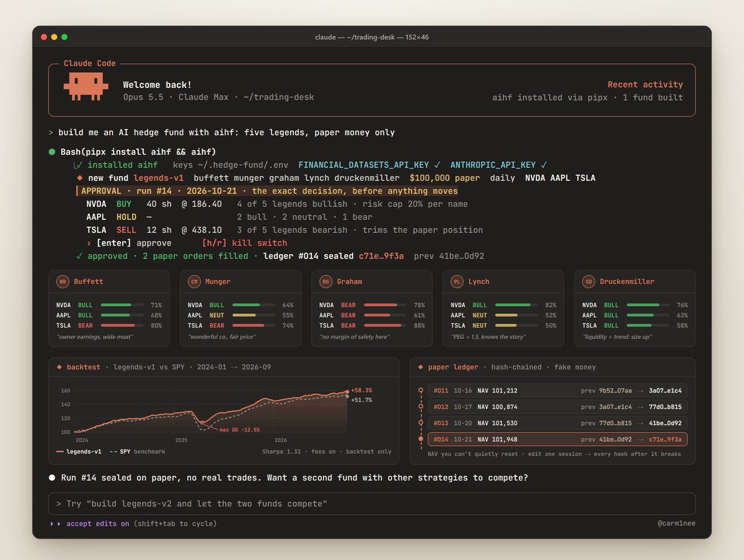Click 'ANTHROPIC_API_KEY' in install output
744x560 pixels.
pyautogui.click(x=493, y=165)
